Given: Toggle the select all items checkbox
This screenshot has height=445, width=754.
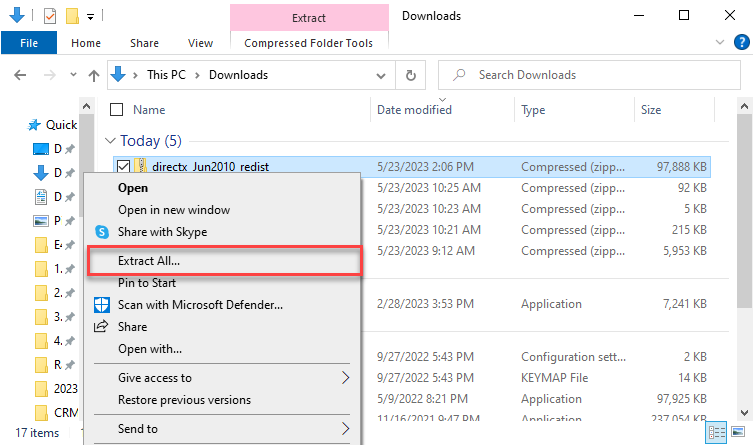Looking at the screenshot, I should click(x=116, y=110).
